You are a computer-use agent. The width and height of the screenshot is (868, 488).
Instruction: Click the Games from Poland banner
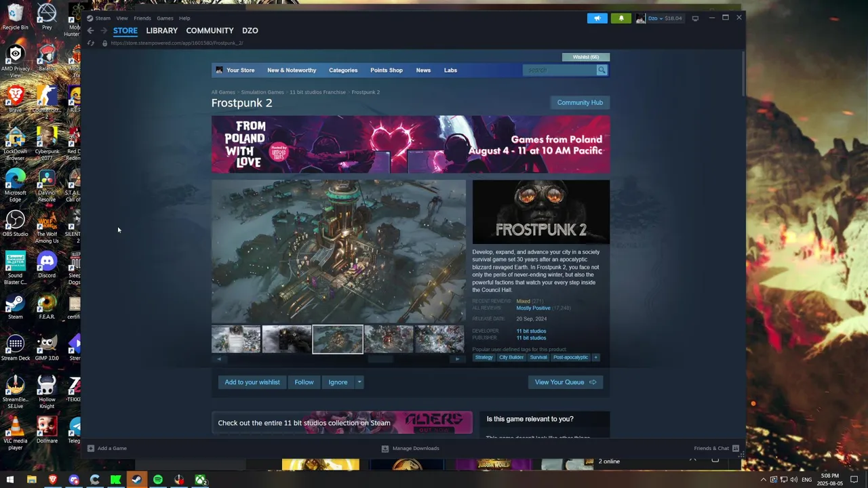point(410,144)
